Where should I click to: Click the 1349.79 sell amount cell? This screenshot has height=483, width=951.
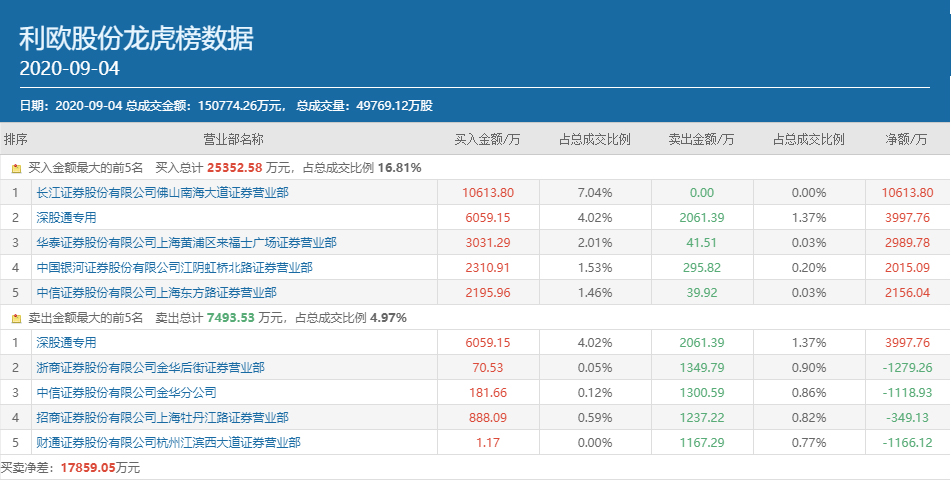tap(702, 368)
